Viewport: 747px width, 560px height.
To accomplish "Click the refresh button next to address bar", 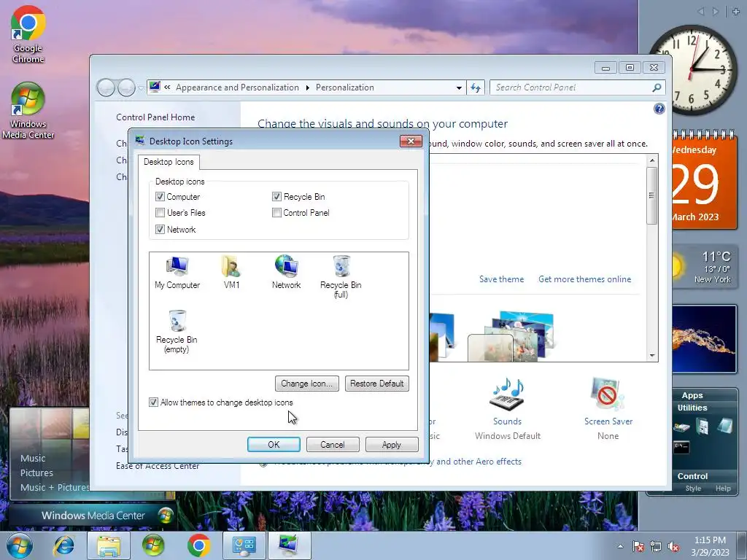I will click(x=476, y=87).
